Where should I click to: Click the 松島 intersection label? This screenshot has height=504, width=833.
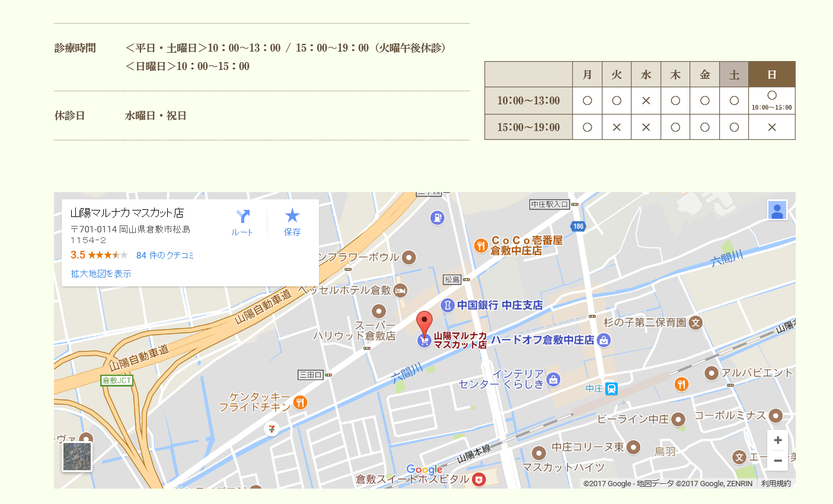click(x=452, y=279)
